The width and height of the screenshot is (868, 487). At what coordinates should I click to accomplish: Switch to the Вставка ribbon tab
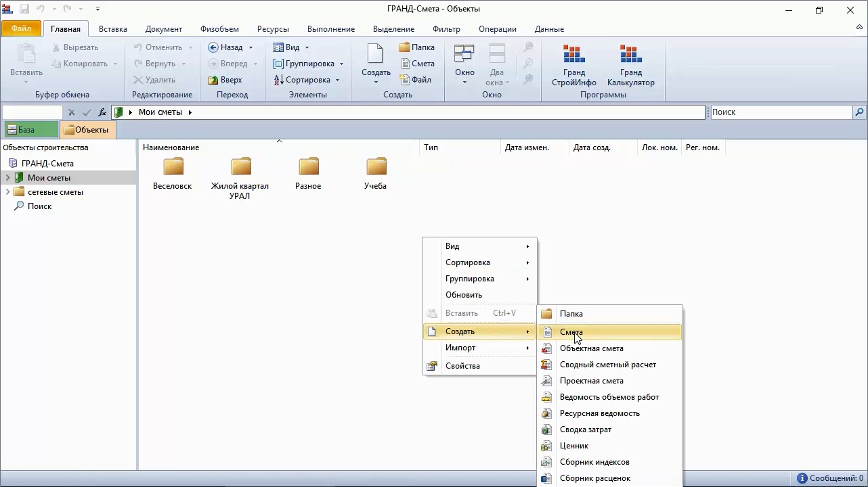point(113,29)
